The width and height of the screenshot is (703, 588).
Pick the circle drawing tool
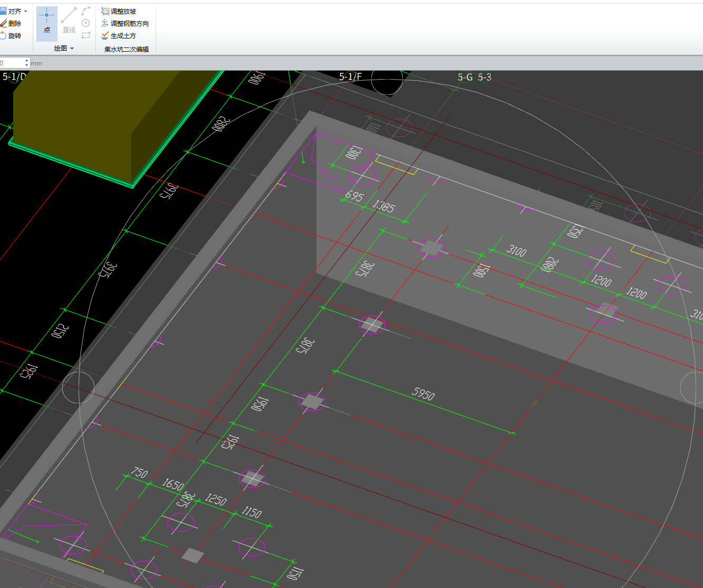(86, 23)
